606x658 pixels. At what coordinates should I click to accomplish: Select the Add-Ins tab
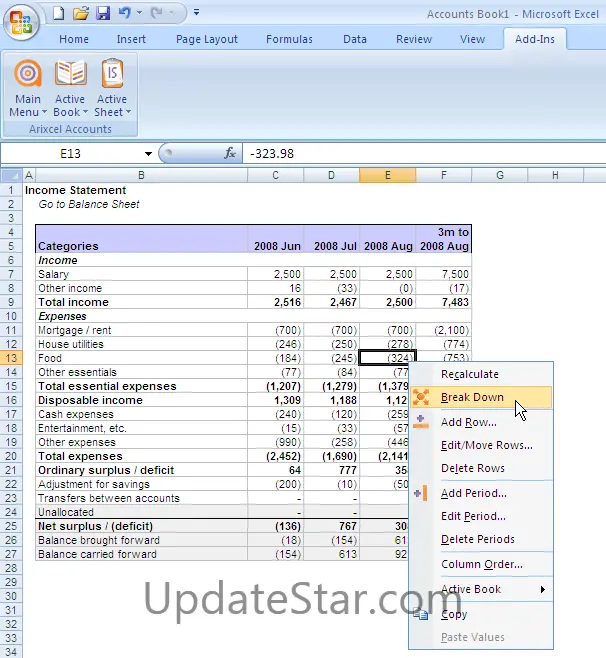click(535, 39)
